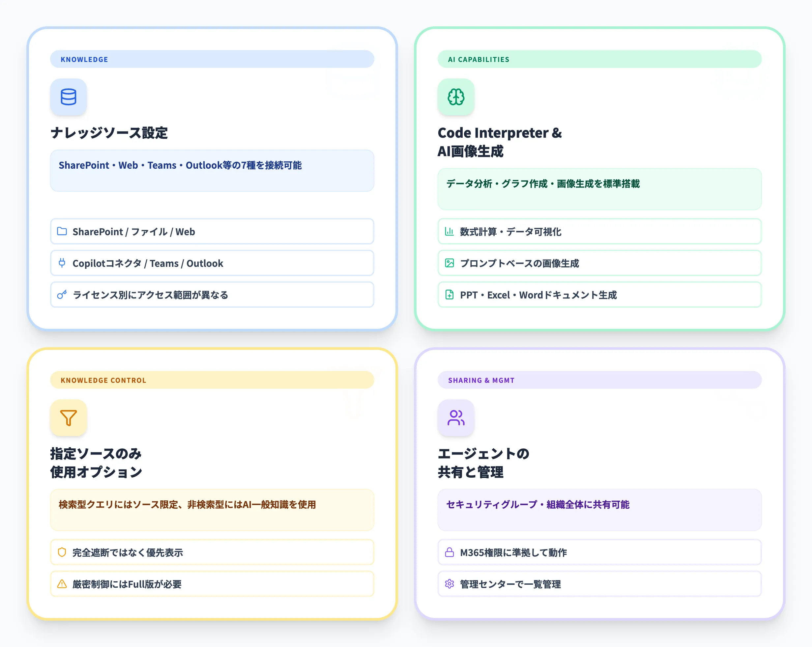This screenshot has height=647, width=812.
Task: Click the folder icon next to SharePoint
Action: click(x=63, y=232)
